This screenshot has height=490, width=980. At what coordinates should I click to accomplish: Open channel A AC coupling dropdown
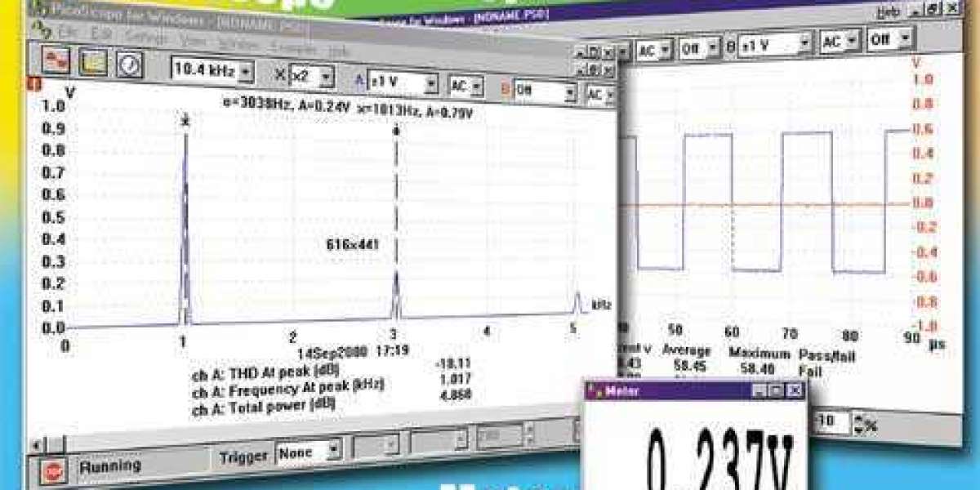click(476, 86)
